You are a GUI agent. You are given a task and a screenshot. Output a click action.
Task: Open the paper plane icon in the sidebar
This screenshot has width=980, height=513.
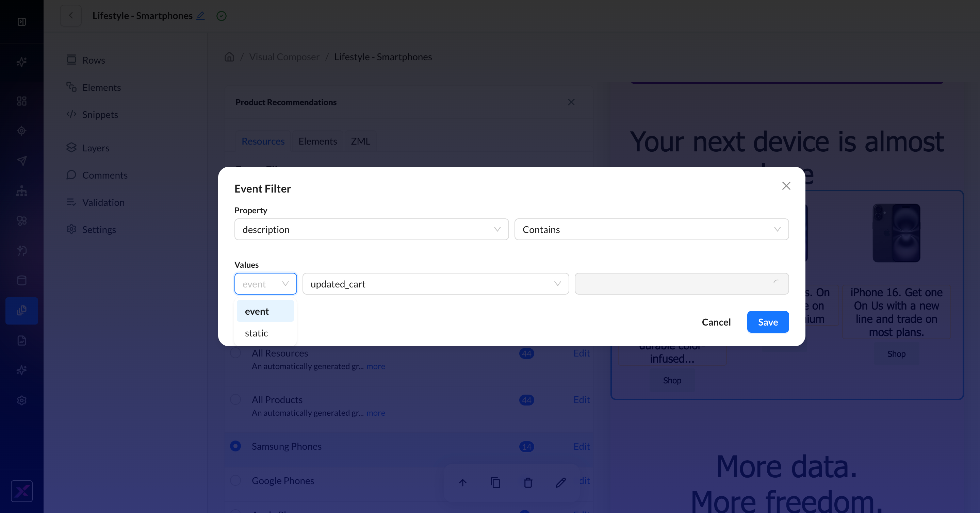(22, 161)
